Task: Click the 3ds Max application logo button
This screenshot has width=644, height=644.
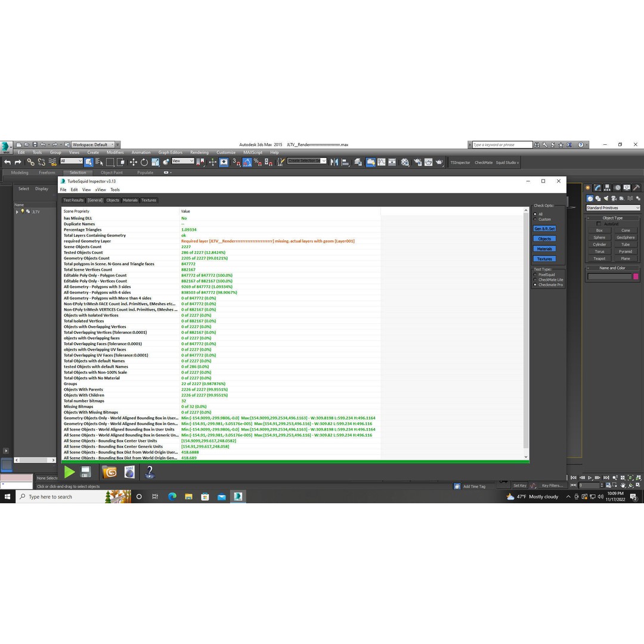Action: (6, 147)
